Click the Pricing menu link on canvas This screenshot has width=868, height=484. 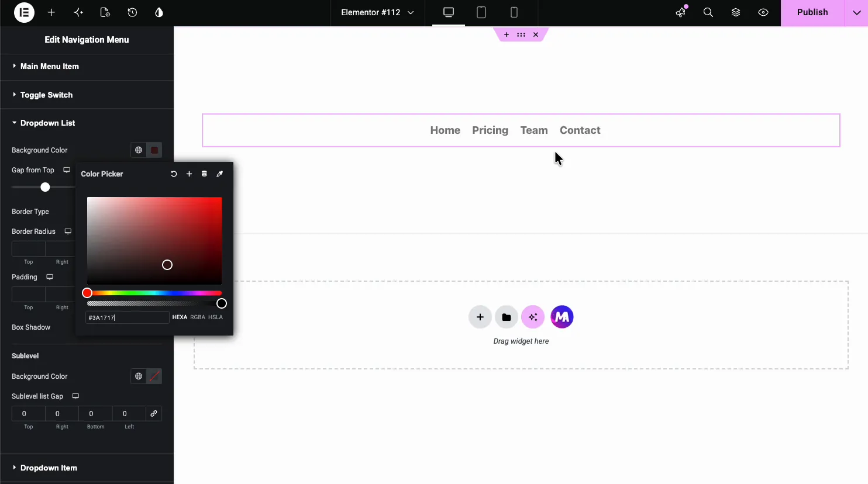[x=490, y=130]
